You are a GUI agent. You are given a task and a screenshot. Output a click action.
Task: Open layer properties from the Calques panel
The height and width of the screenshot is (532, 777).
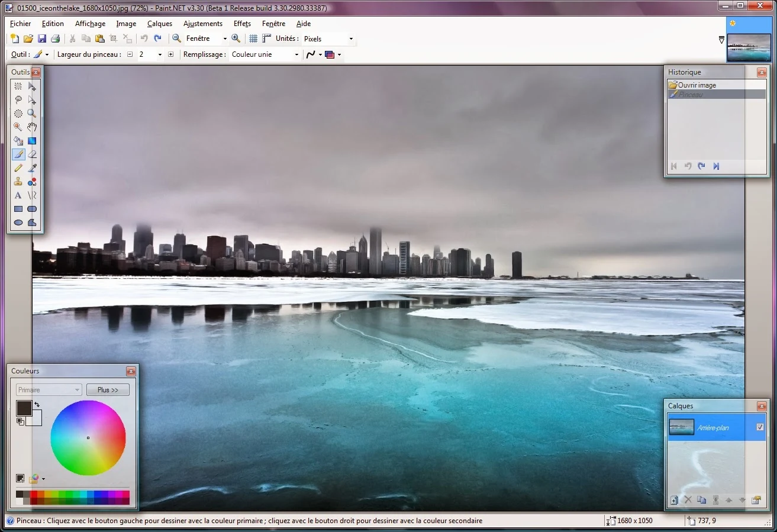pyautogui.click(x=756, y=500)
